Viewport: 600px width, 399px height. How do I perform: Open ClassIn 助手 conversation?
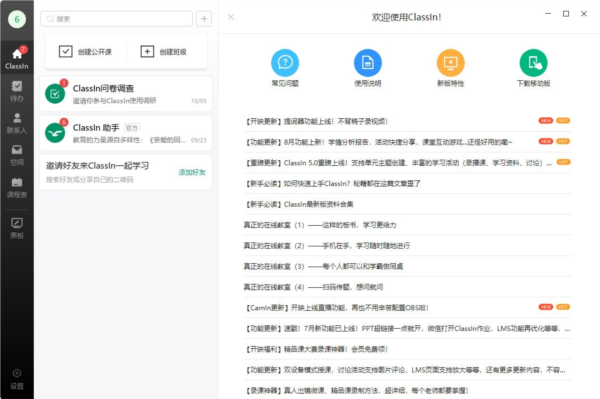(x=126, y=133)
